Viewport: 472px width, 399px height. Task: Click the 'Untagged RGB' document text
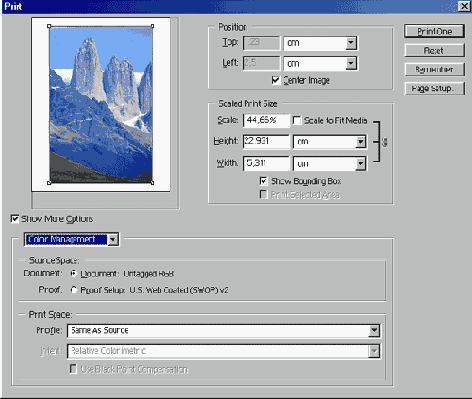(149, 274)
